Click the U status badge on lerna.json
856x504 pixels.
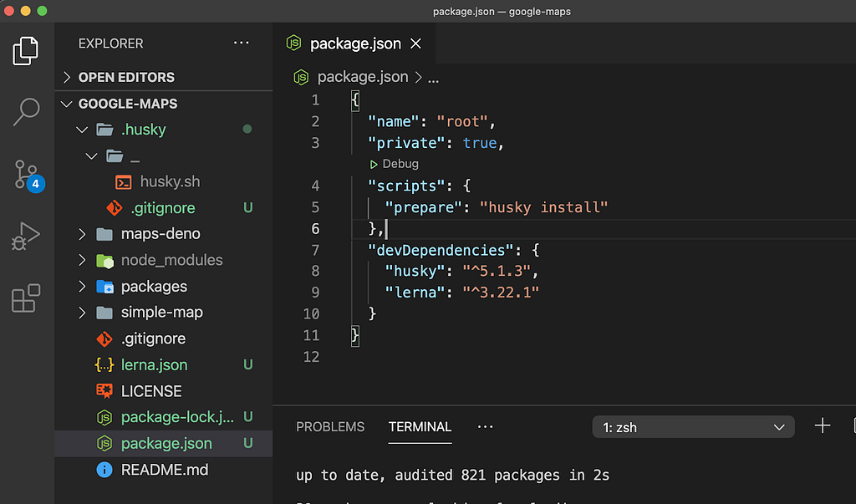[x=247, y=364]
